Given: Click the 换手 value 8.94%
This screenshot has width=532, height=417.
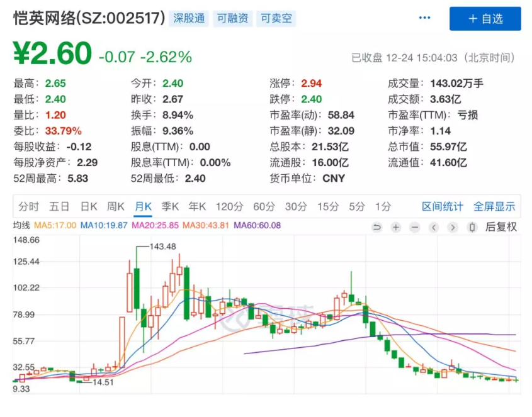Looking at the screenshot, I should pyautogui.click(x=178, y=115).
